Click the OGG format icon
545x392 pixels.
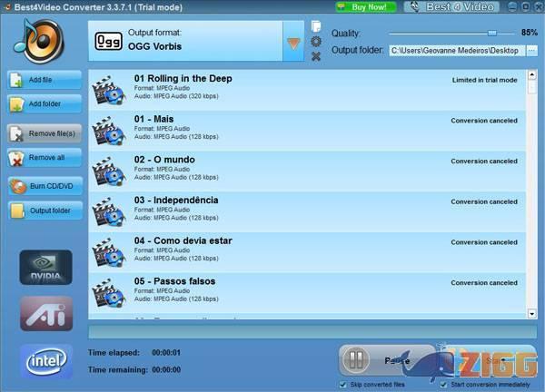(108, 42)
